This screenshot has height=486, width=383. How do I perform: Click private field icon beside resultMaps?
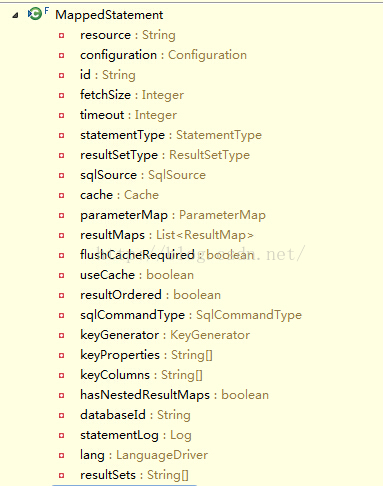[x=61, y=235]
